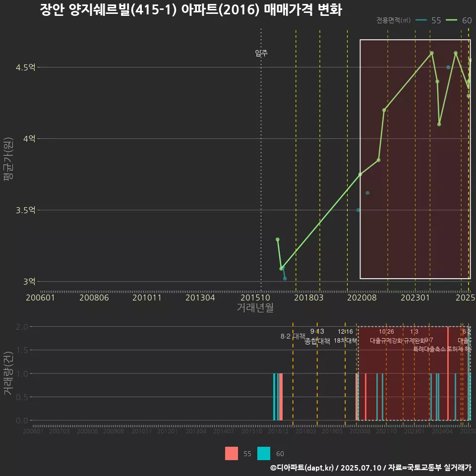
Task: Click the 거래년월 x-axis title
Action: click(x=255, y=307)
